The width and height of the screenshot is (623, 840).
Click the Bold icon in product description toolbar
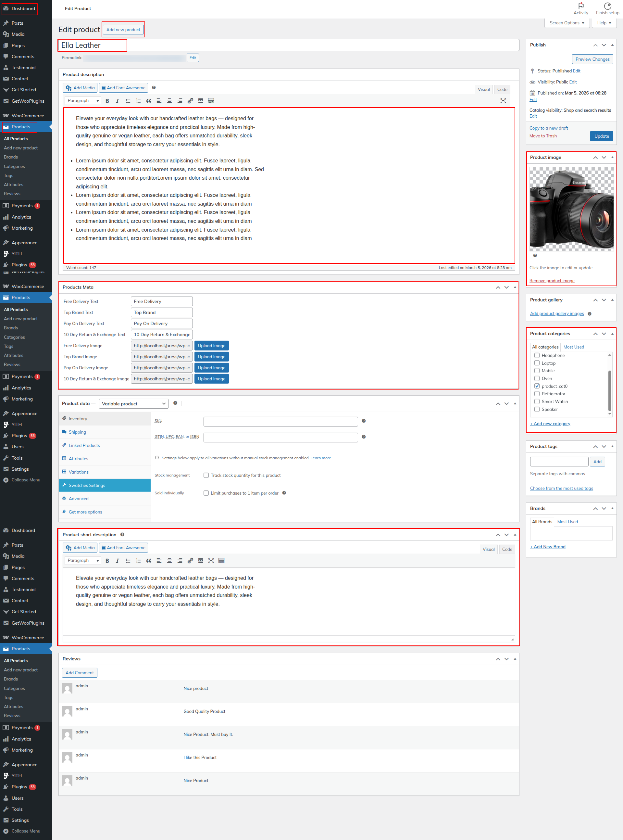107,101
